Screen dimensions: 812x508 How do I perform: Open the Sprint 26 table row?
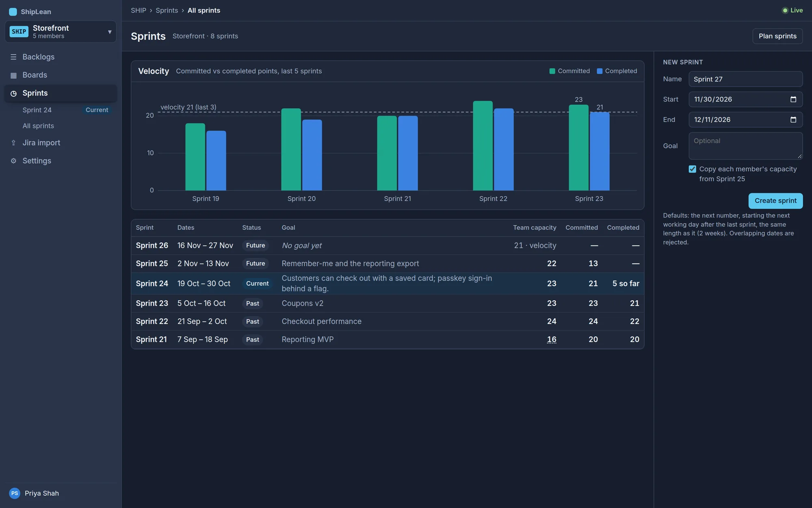[x=387, y=245]
